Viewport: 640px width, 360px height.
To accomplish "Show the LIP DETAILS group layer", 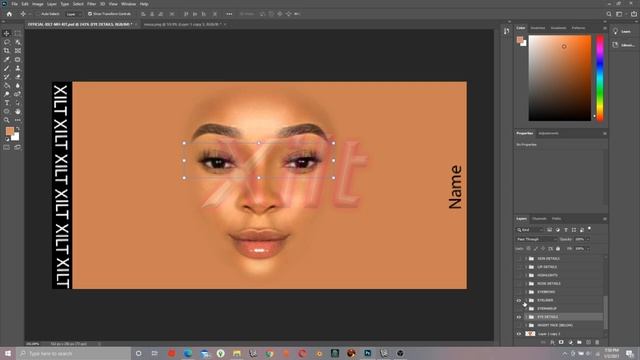I will [519, 267].
